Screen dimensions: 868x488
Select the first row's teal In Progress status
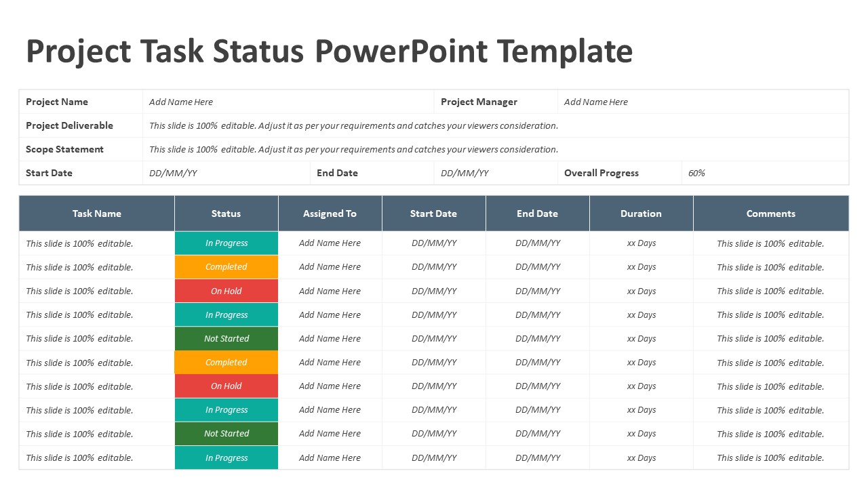point(226,243)
